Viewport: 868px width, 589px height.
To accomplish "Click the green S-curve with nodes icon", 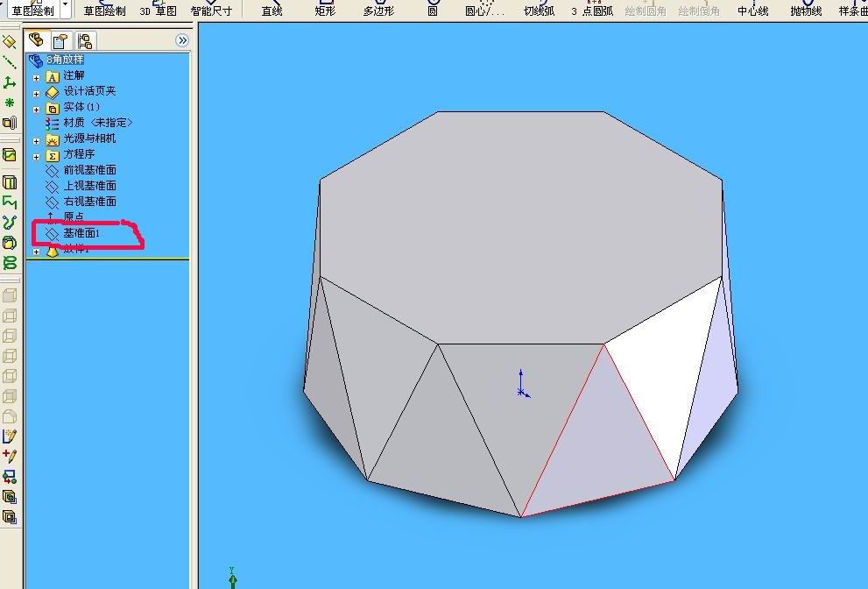I will tap(10, 223).
